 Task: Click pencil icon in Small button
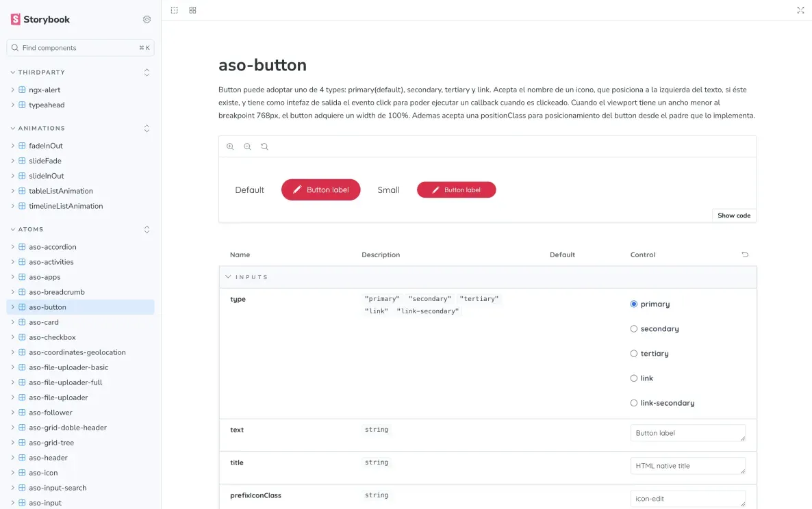(x=435, y=190)
